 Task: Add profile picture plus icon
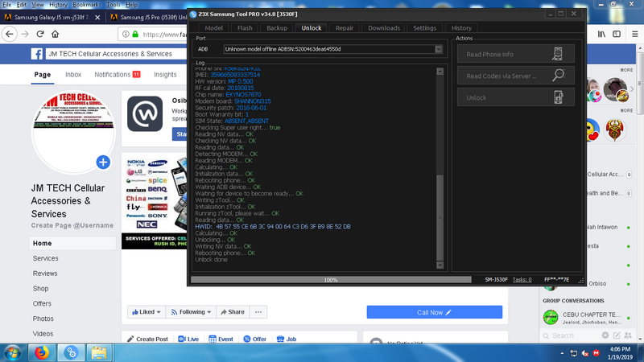coord(103,162)
